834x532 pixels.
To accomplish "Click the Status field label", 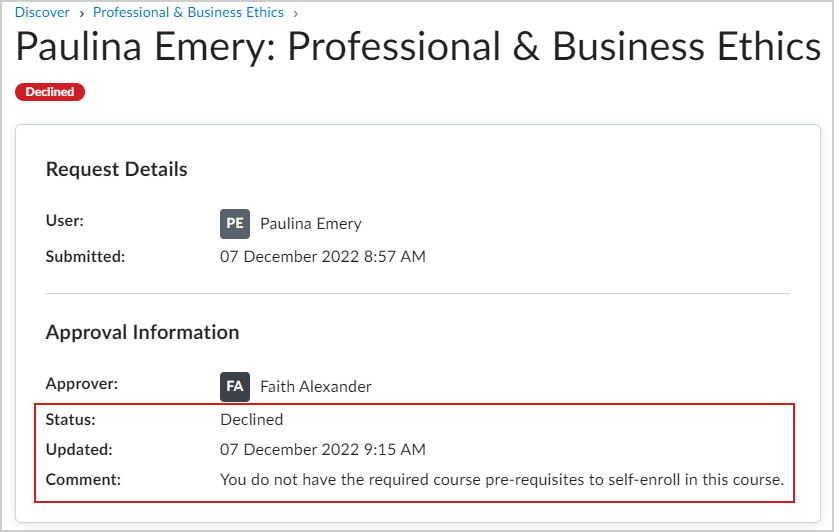I will click(x=70, y=420).
